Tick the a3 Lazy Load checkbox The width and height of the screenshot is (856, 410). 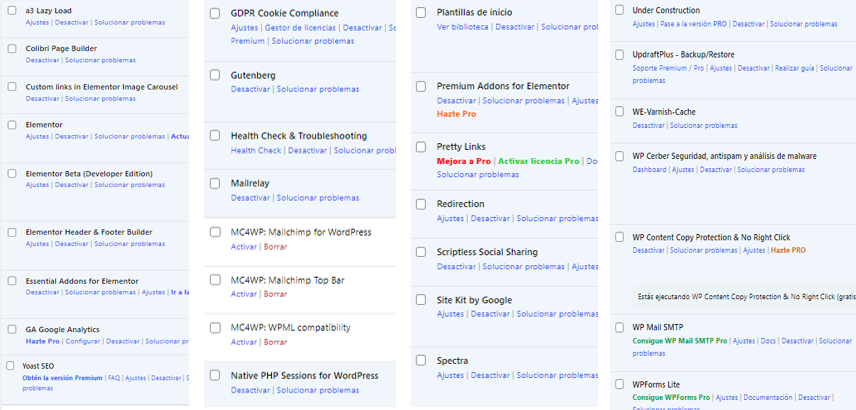12,10
